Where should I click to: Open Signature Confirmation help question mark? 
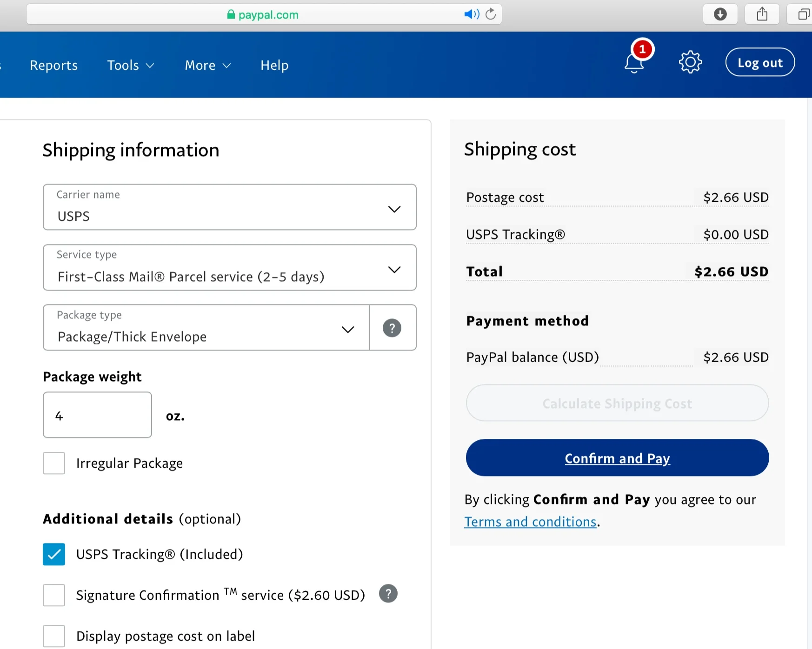pyautogui.click(x=388, y=594)
